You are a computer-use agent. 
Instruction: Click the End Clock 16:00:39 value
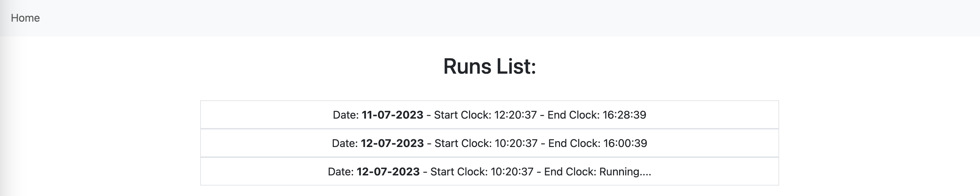pos(626,143)
